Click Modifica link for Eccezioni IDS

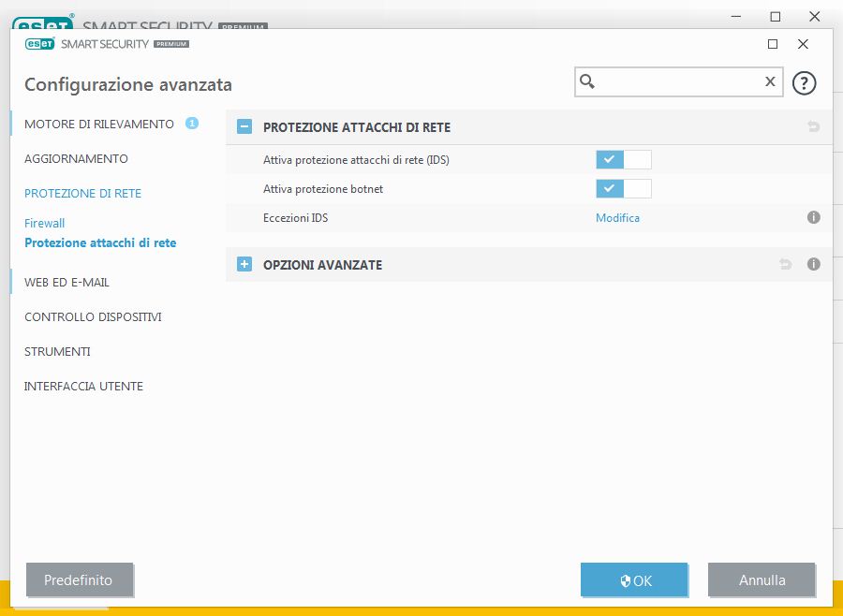[x=618, y=218]
